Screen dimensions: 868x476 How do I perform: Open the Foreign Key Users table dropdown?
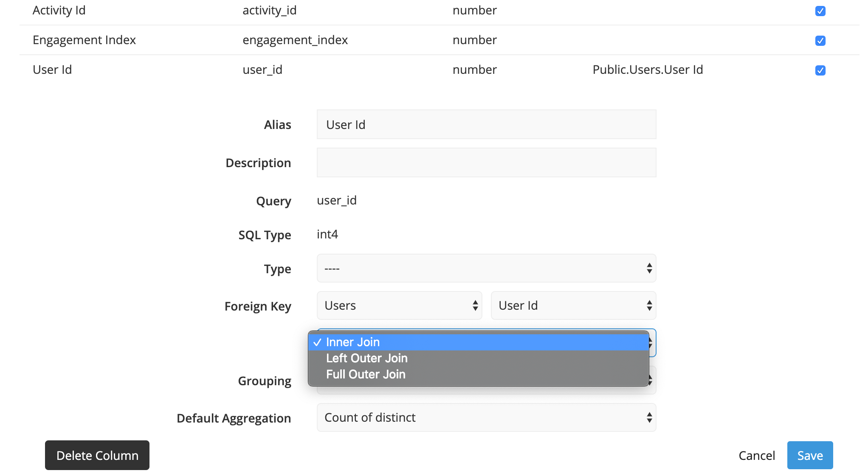399,305
